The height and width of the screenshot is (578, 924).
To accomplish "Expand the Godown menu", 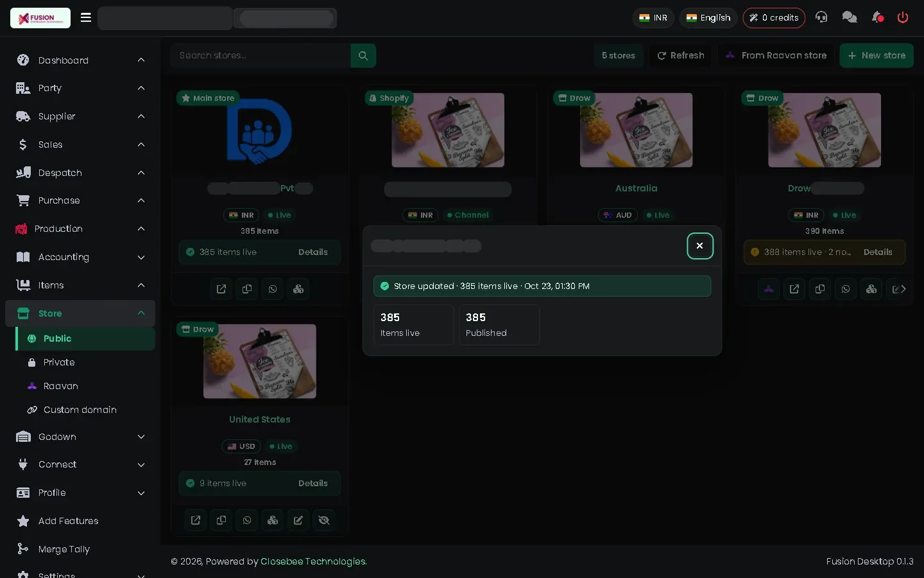I will (x=80, y=437).
